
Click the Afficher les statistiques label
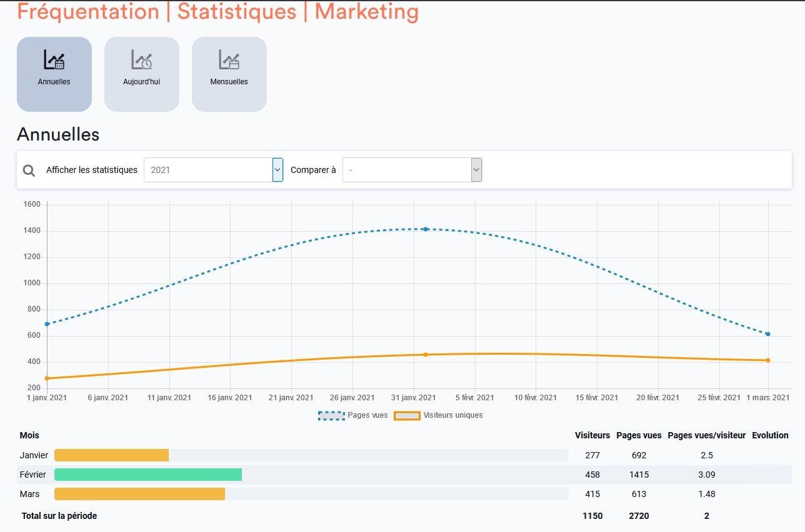[92, 170]
